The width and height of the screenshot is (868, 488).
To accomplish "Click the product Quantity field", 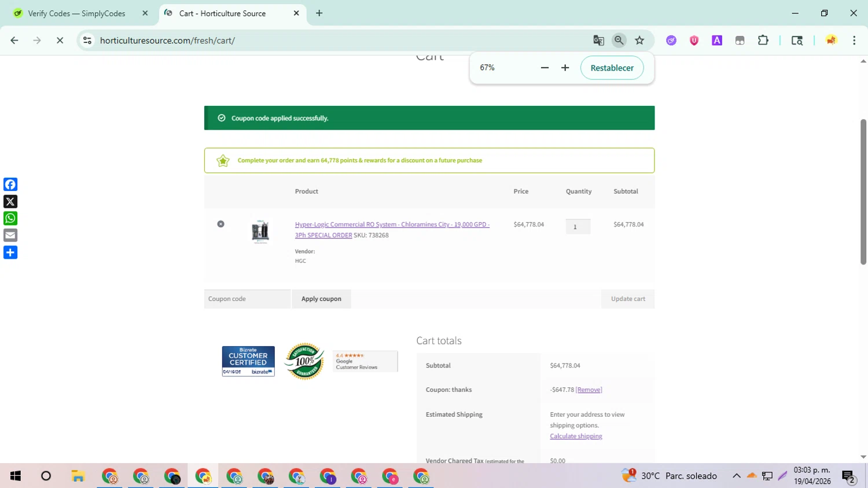I will coord(578,226).
